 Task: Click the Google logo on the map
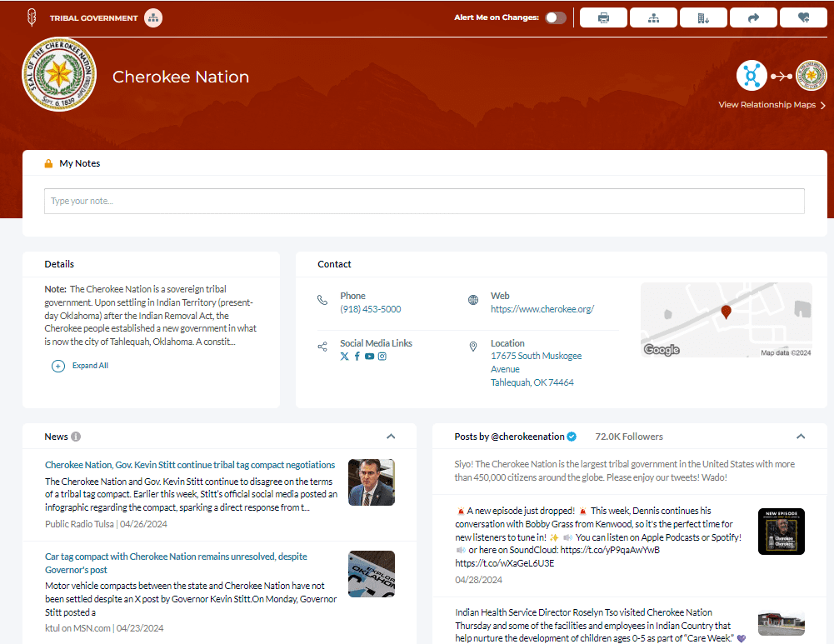coord(662,349)
